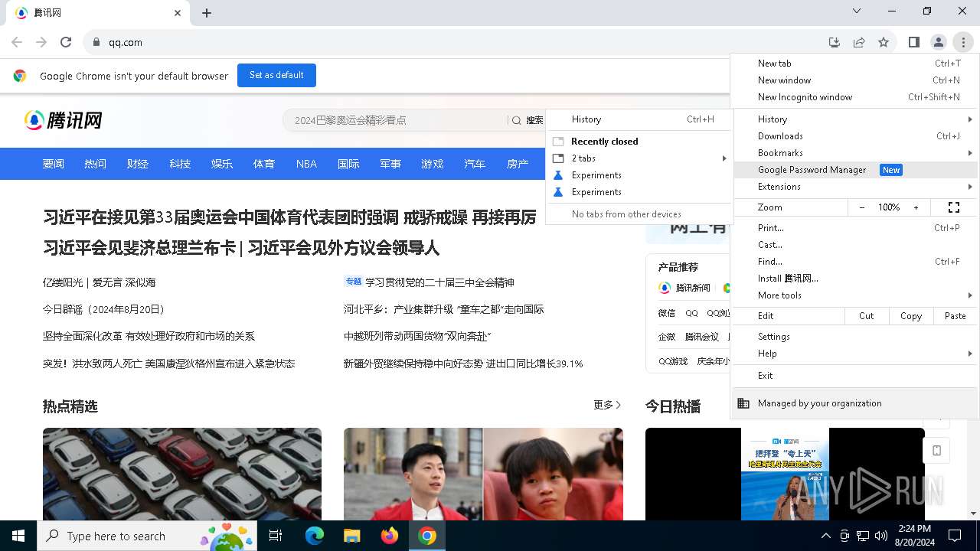The height and width of the screenshot is (551, 980).
Task: Open the 财经 navigation tab
Action: coord(138,164)
